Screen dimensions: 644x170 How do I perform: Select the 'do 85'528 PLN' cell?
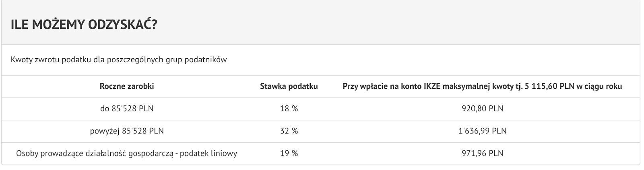127,109
